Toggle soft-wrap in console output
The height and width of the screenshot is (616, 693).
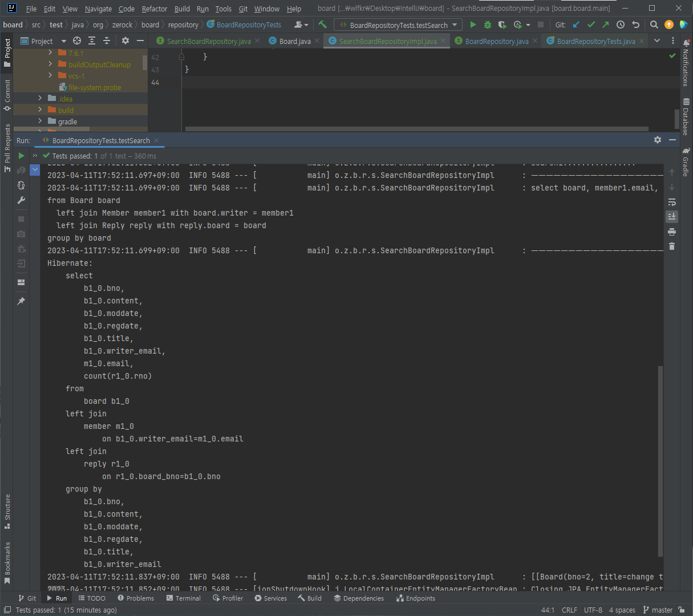(x=672, y=202)
